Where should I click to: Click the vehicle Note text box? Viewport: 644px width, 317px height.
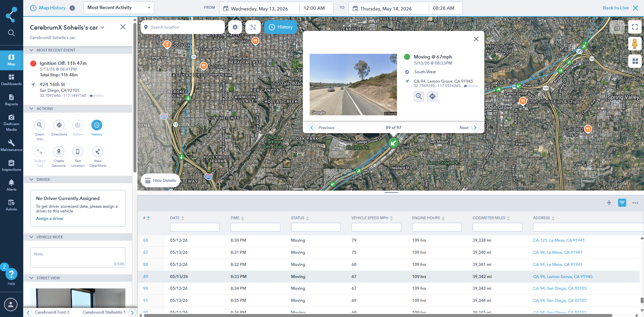(78, 257)
